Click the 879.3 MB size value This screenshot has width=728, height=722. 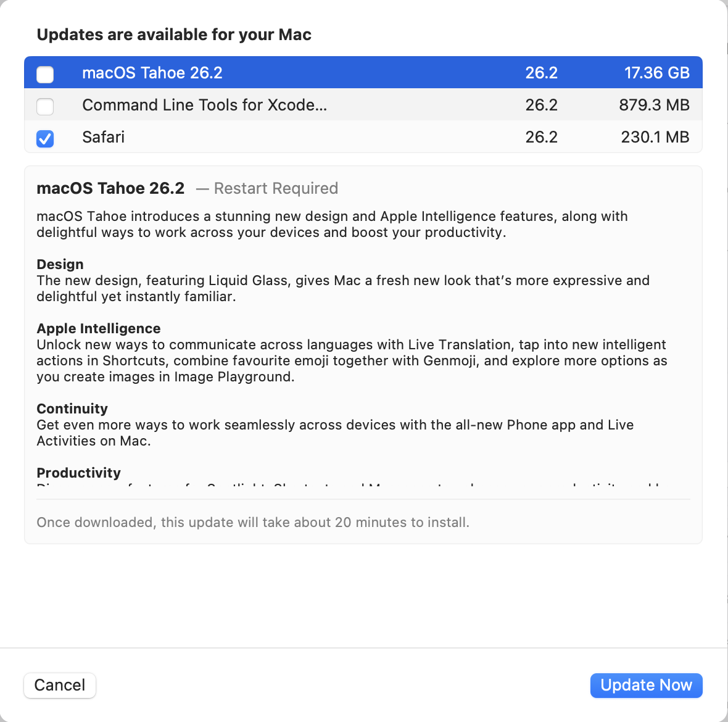(654, 105)
